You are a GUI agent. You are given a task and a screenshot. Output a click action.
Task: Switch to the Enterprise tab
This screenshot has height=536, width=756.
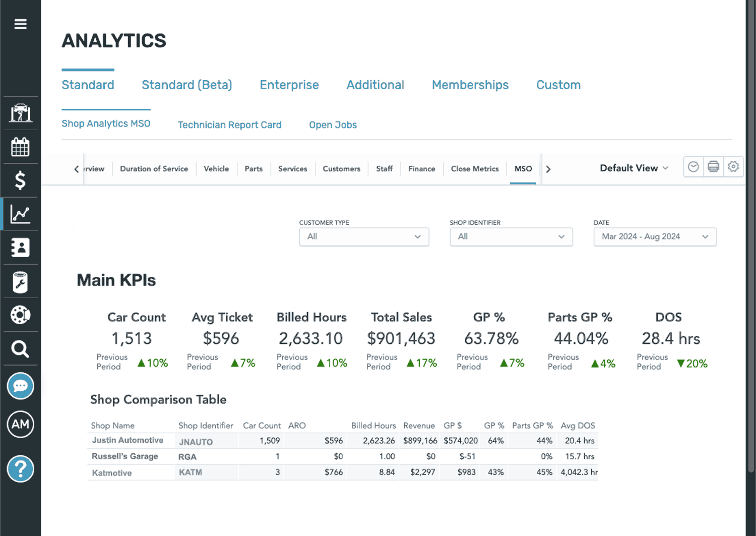point(289,85)
